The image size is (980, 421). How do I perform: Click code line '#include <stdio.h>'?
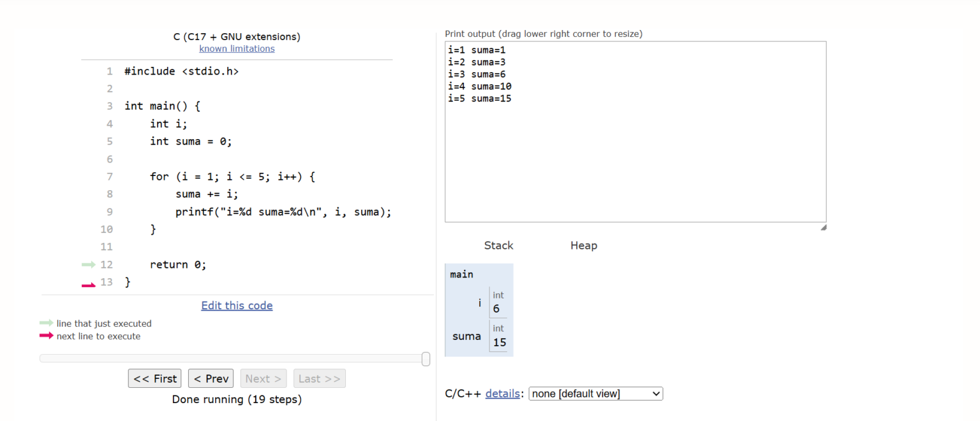coord(181,71)
